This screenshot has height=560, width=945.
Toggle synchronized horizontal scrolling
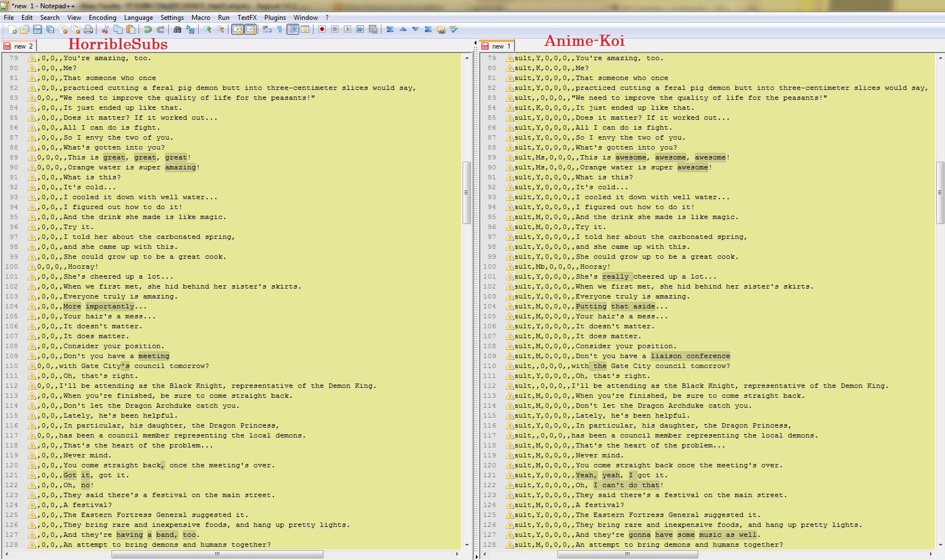250,30
